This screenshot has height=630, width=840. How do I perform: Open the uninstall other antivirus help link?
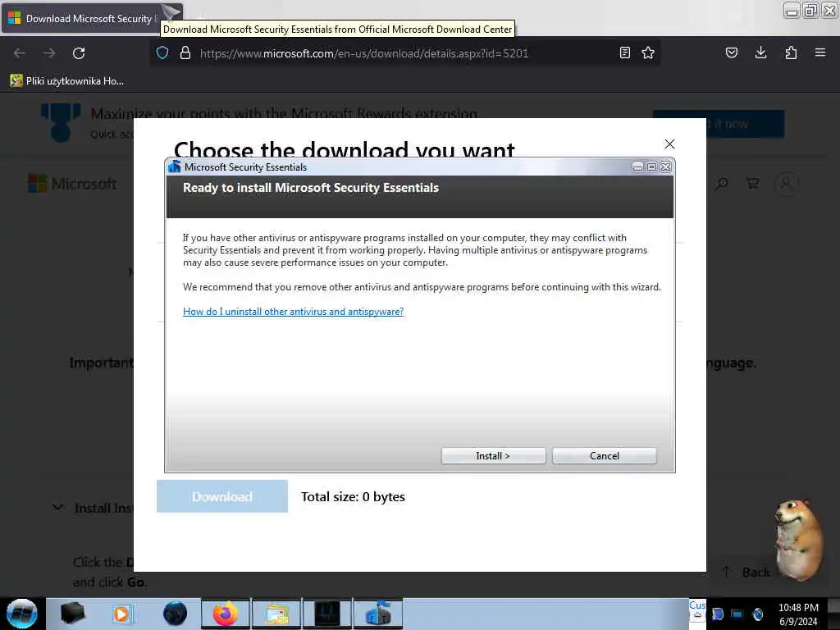click(x=293, y=311)
